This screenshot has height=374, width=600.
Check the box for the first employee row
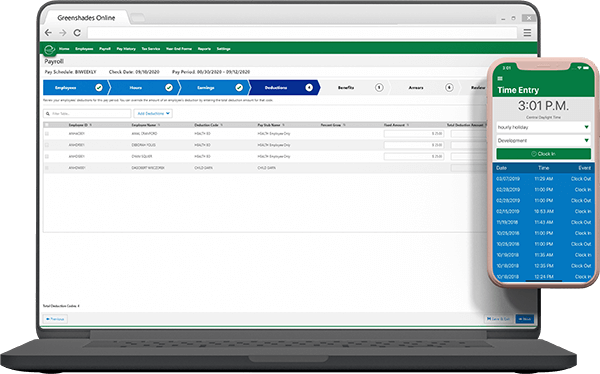47,134
